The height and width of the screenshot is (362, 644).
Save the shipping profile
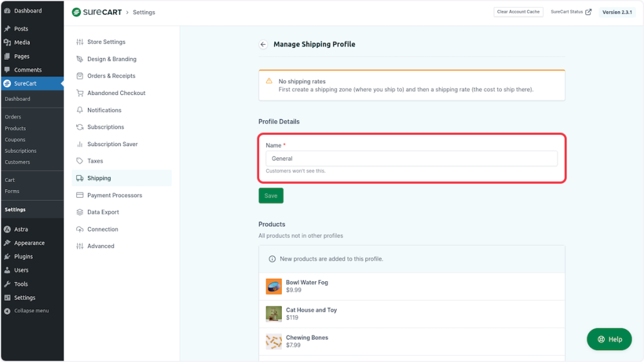coord(270,196)
